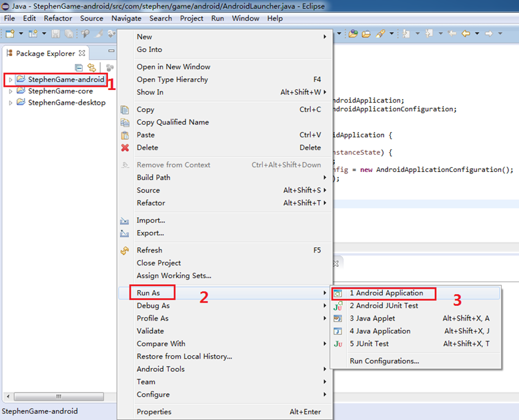
Task: Open the Navigate menu
Action: [126, 19]
